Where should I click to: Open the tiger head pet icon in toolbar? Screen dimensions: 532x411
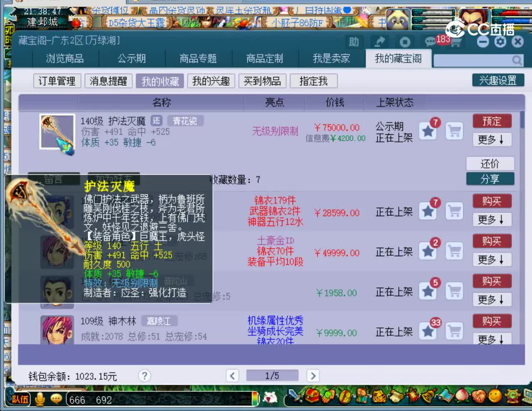tap(379, 396)
